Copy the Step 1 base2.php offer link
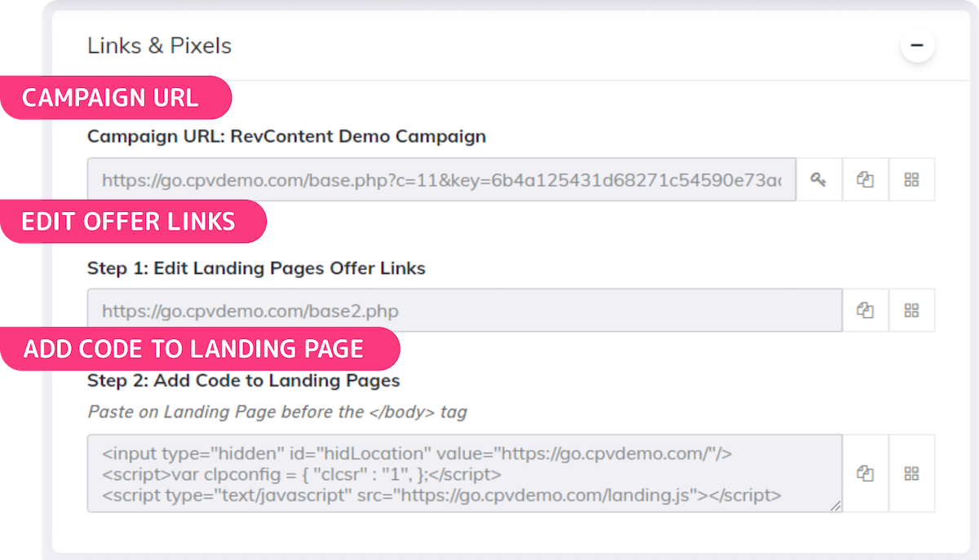This screenshot has width=979, height=560. (x=866, y=310)
